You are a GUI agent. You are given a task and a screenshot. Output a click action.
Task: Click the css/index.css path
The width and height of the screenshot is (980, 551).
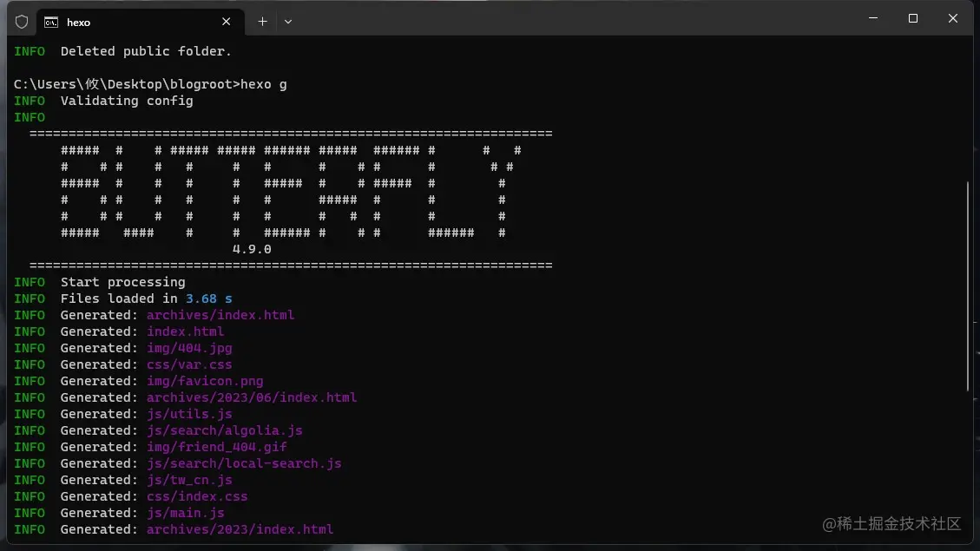(x=197, y=496)
